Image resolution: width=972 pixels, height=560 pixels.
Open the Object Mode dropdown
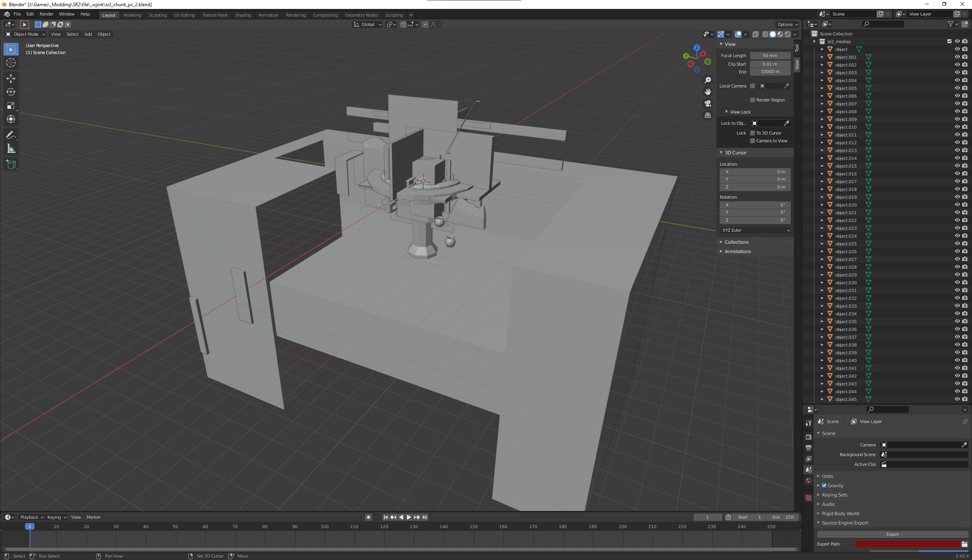pos(25,34)
